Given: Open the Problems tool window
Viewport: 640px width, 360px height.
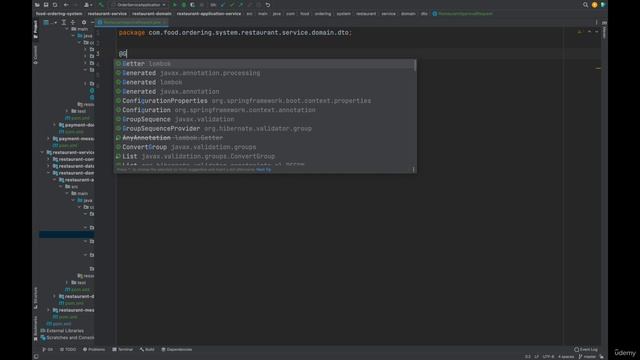Looking at the screenshot, I should 94,349.
